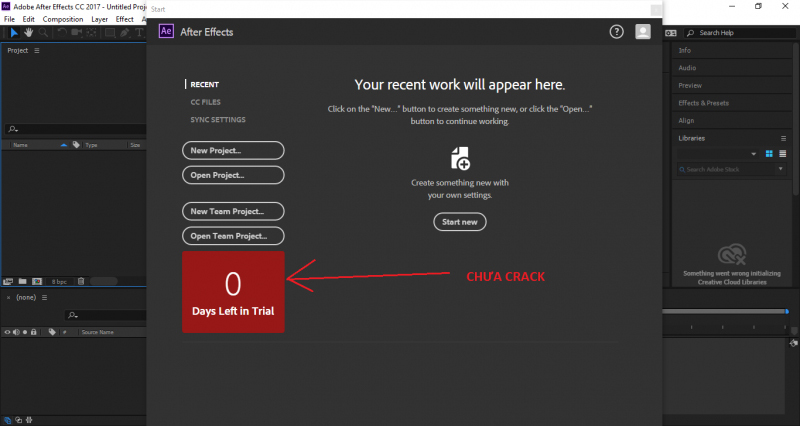Open the Composition menu
This screenshot has width=800, height=426.
63,19
